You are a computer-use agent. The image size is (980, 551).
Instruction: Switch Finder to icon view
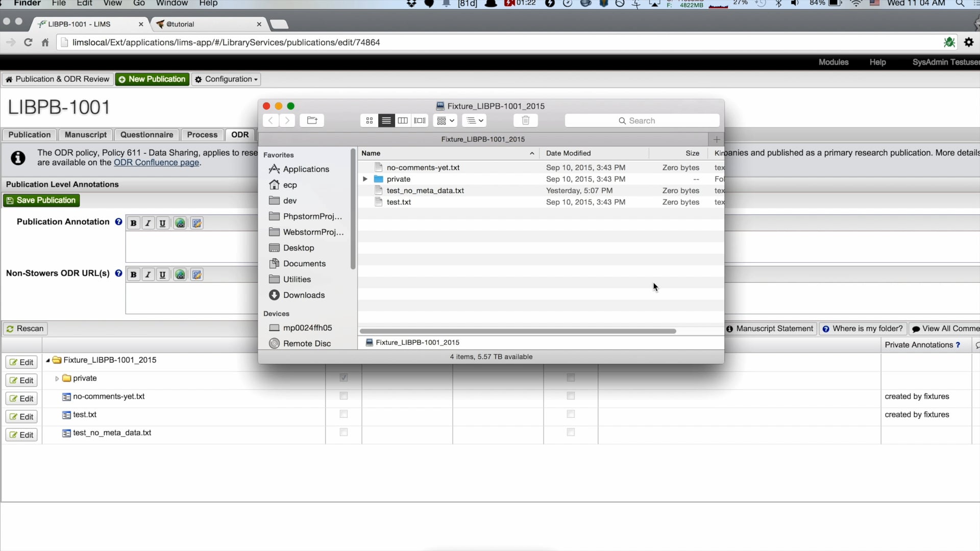(x=370, y=121)
